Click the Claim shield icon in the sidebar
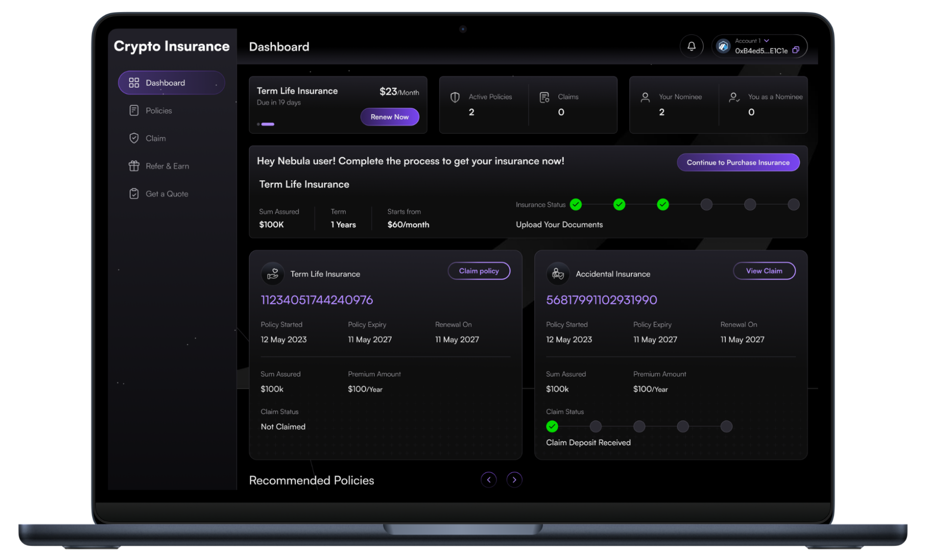The width and height of the screenshot is (926, 560). pyautogui.click(x=134, y=138)
